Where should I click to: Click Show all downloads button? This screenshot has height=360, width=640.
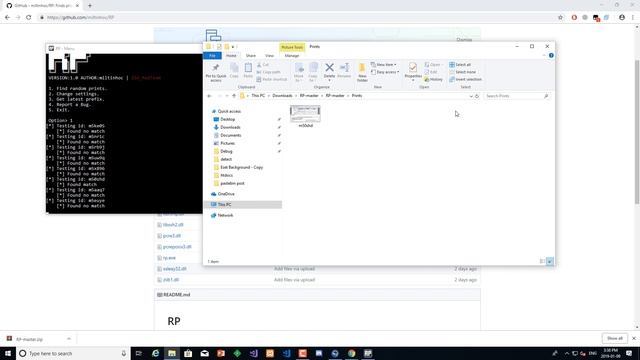point(615,338)
